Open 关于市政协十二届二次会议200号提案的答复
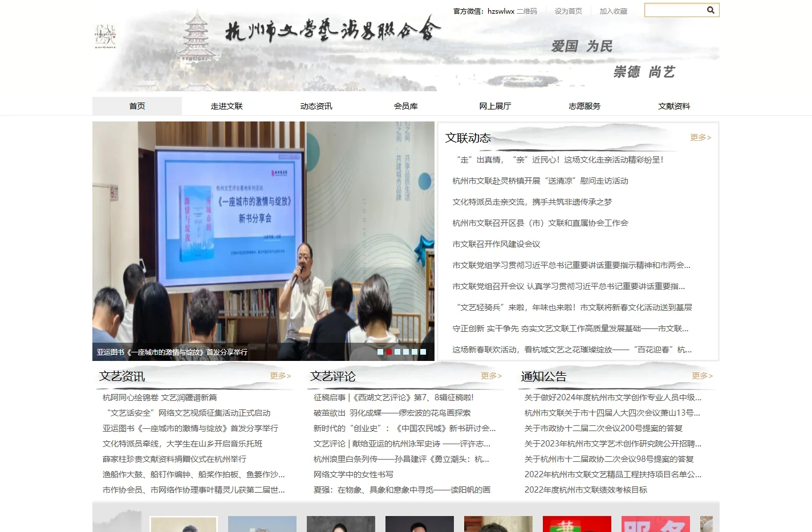The width and height of the screenshot is (812, 532). click(603, 428)
